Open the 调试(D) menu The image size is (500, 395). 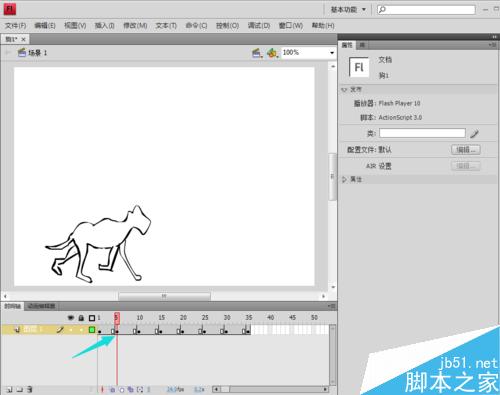click(259, 25)
